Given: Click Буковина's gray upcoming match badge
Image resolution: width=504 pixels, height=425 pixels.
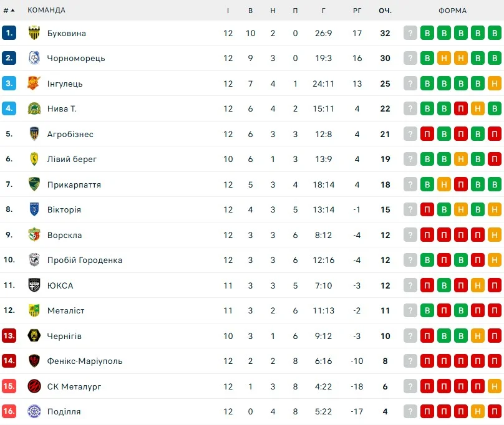Looking at the screenshot, I should [410, 33].
